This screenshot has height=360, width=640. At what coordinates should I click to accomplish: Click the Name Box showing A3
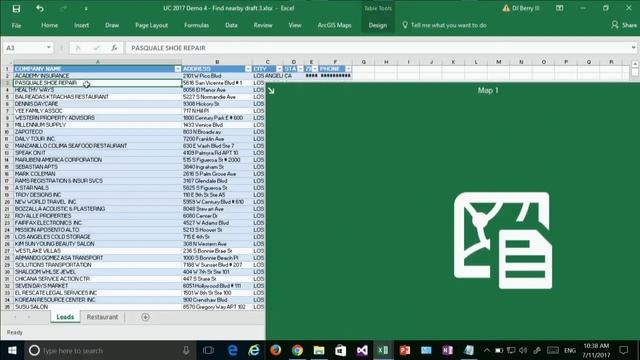pos(24,48)
